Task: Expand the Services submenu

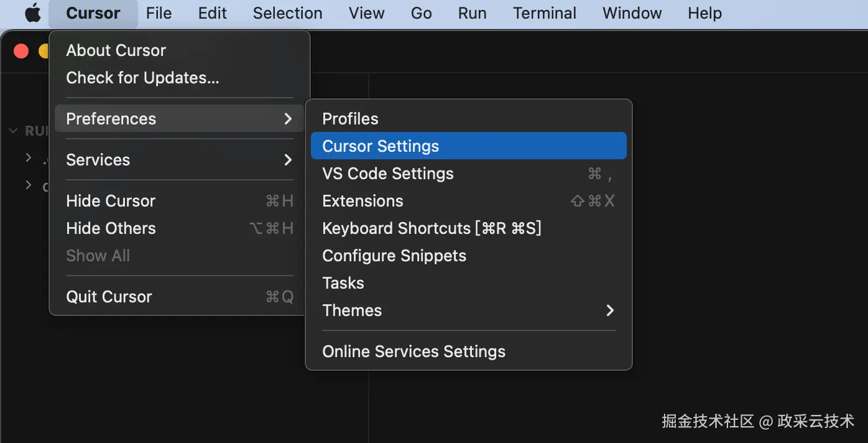Action: pos(288,160)
